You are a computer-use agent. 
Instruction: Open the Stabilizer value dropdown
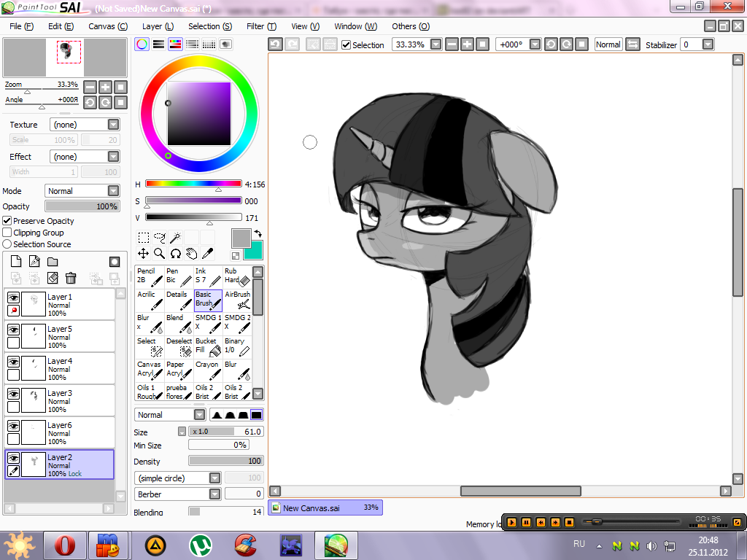[708, 44]
